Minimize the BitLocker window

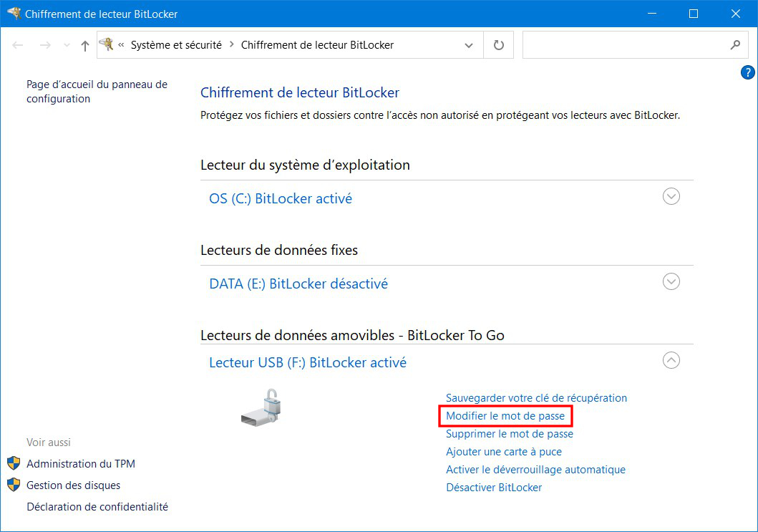[651, 14]
